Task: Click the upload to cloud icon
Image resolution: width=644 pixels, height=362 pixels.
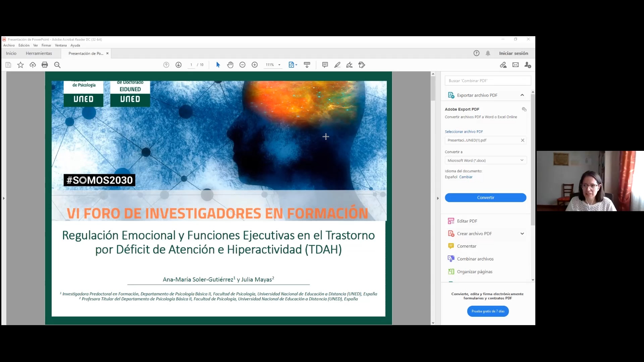Action: (x=33, y=65)
